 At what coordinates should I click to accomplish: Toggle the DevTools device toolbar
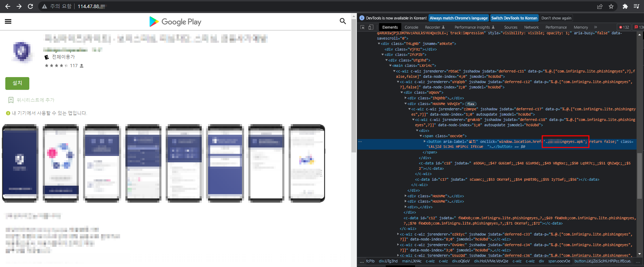[x=371, y=27]
